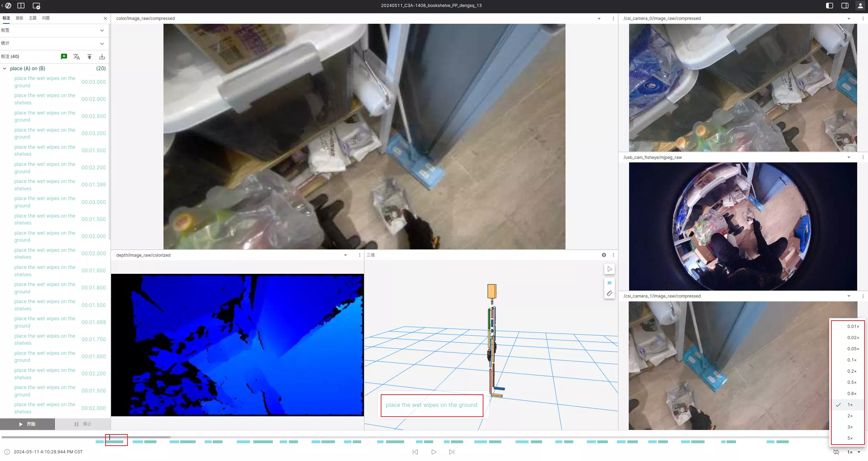The height and width of the screenshot is (461, 868).
Task: Toggle the right sidebar visibility
Action: pyautogui.click(x=845, y=6)
